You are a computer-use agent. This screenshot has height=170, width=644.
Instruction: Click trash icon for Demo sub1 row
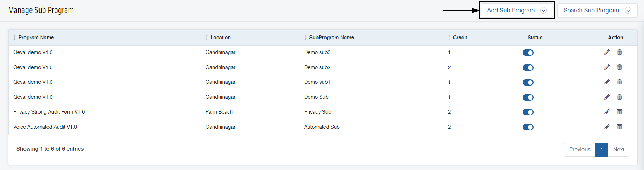tap(620, 82)
